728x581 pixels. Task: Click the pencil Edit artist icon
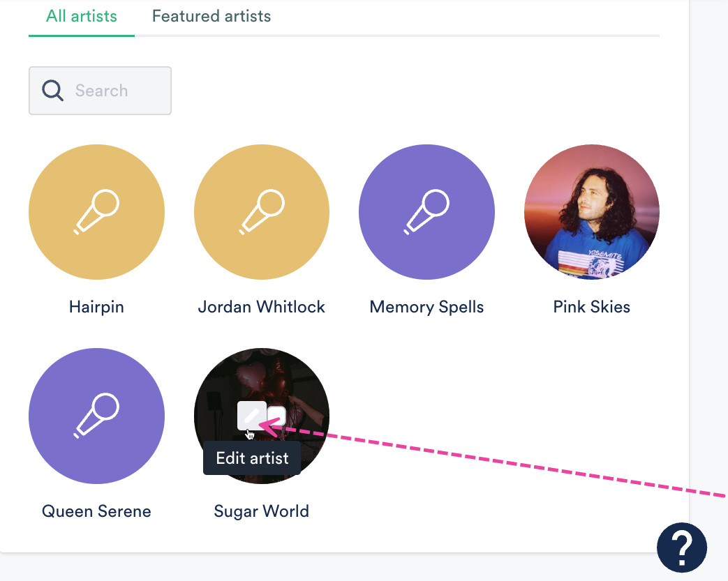tap(251, 416)
